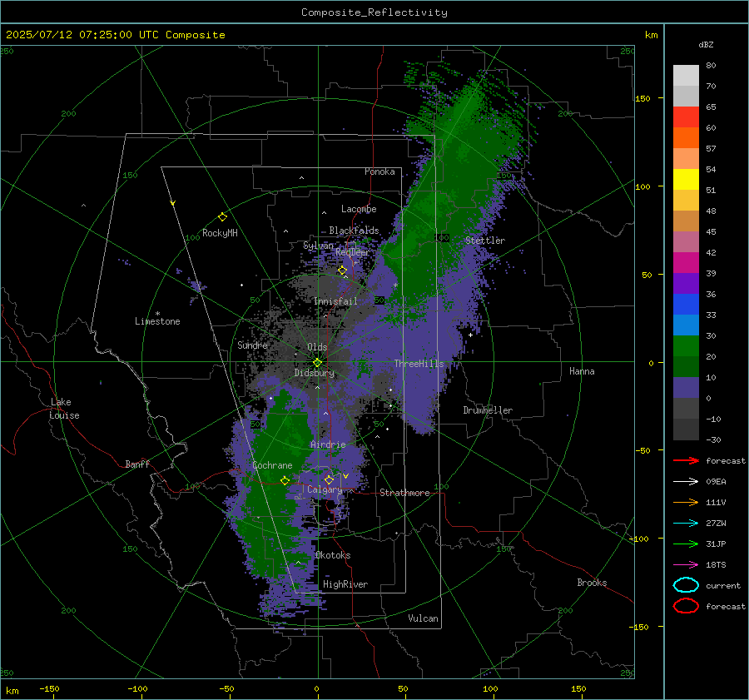Select the red forecast ellipse icon
The width and height of the screenshot is (749, 700).
point(686,606)
